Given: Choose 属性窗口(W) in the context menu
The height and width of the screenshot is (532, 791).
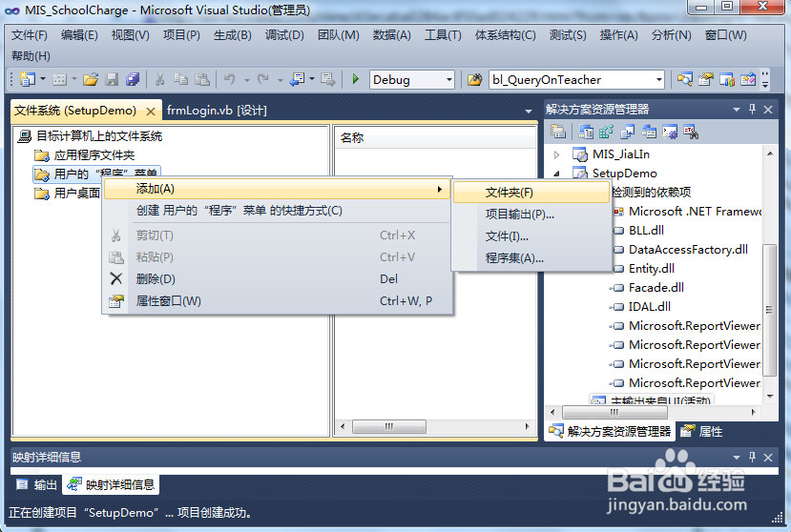Looking at the screenshot, I should pyautogui.click(x=277, y=301).
